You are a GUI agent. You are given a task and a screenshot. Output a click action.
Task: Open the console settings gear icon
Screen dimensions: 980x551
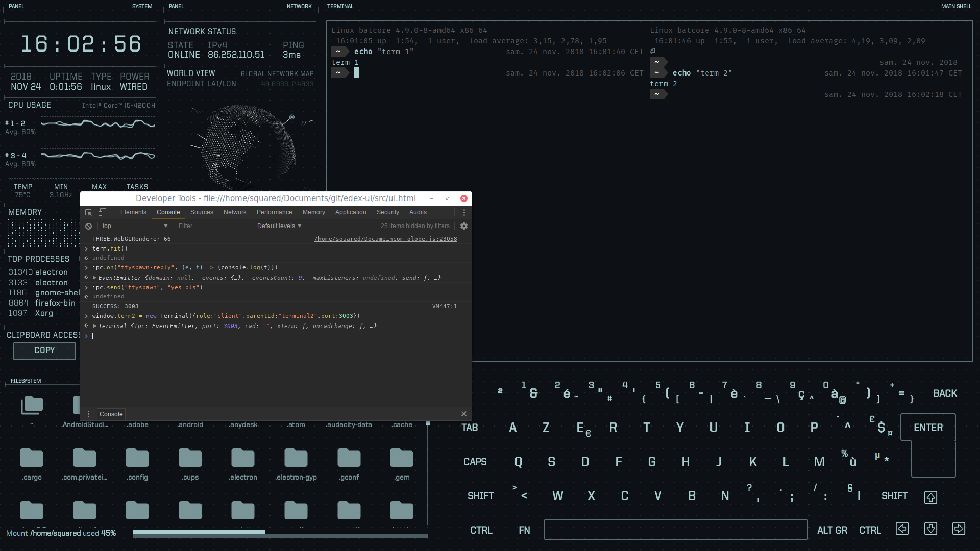pos(463,226)
